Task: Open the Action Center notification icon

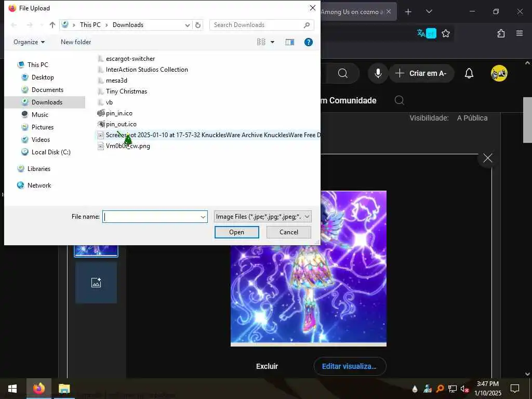Action: pyautogui.click(x=515, y=389)
